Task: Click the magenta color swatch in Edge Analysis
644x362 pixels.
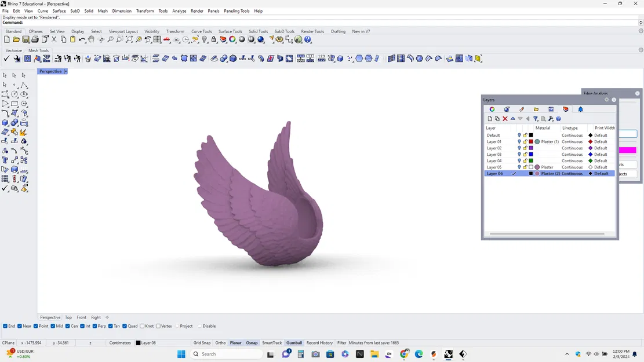Action: (628, 150)
